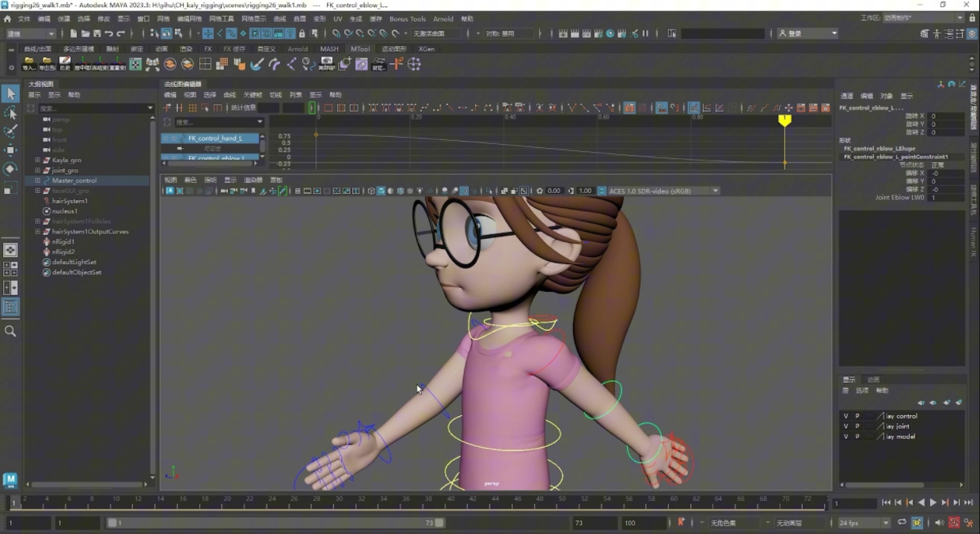
Task: Activate the Lasso select tool
Action: 10,112
